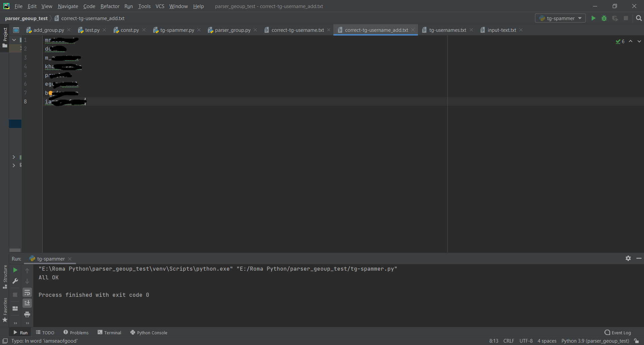
Task: Show more Run sidebar actions left chevron
Action: (15, 323)
